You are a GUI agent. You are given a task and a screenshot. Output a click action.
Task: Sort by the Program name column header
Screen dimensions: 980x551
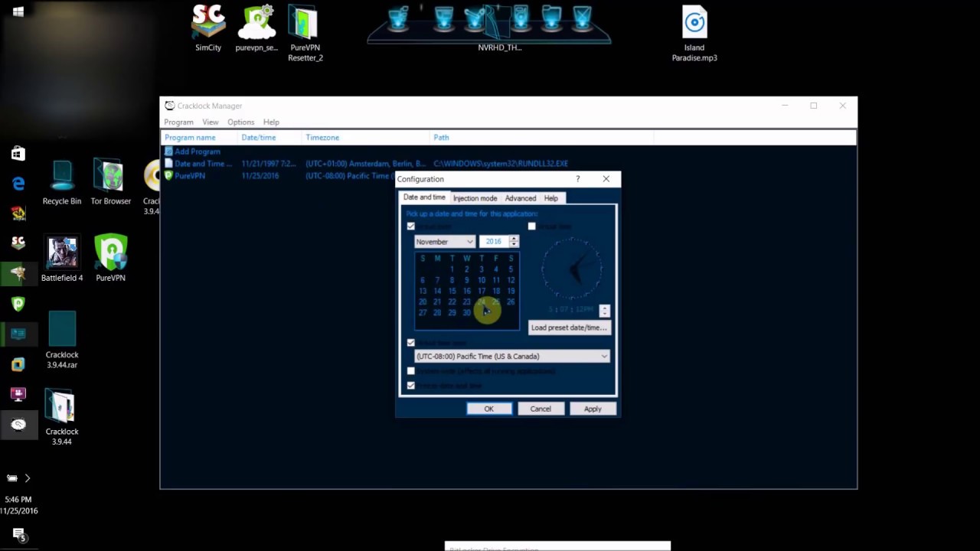200,138
